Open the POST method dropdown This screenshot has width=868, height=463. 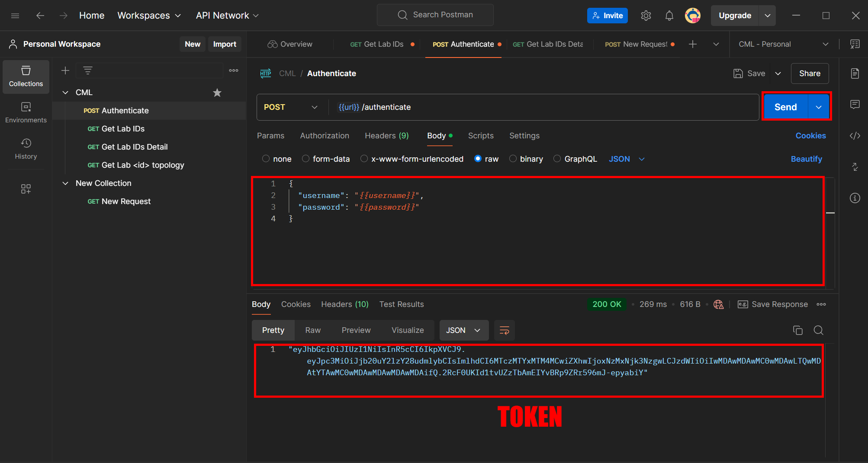pos(291,107)
